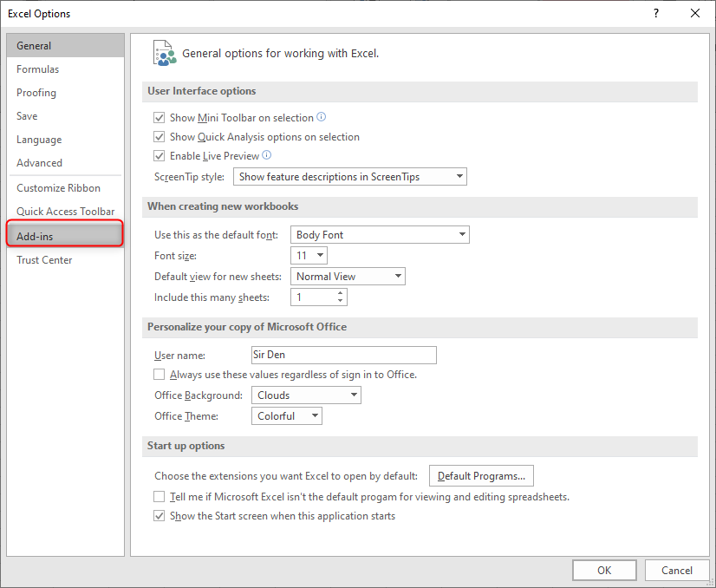Click the Include this many sheets label
The width and height of the screenshot is (716, 588).
212,297
